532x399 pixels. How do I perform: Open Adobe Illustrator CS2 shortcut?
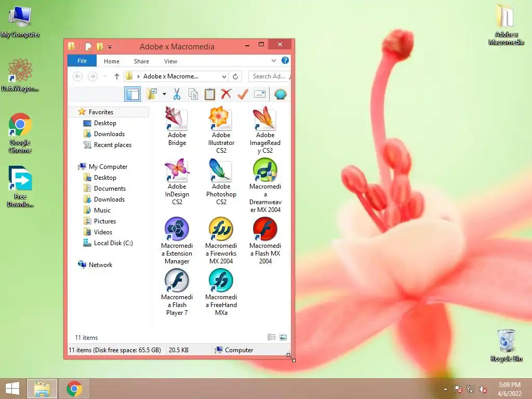click(x=221, y=130)
